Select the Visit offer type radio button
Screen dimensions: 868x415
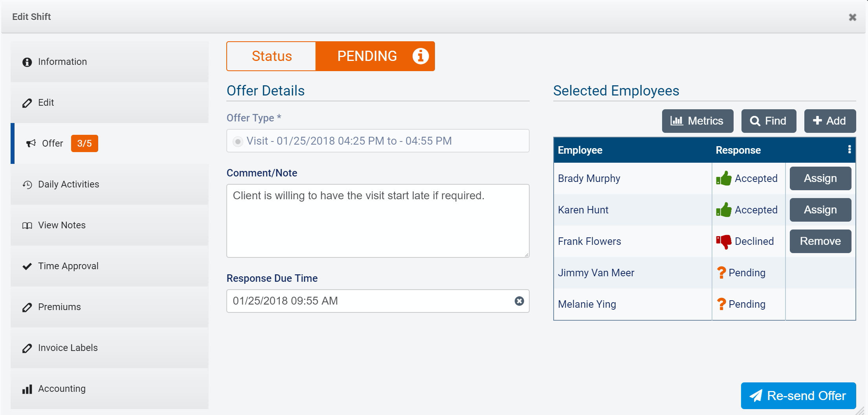[x=237, y=141]
